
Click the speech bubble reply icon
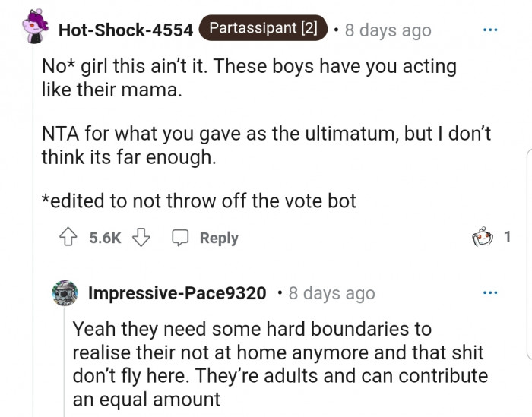180,239
